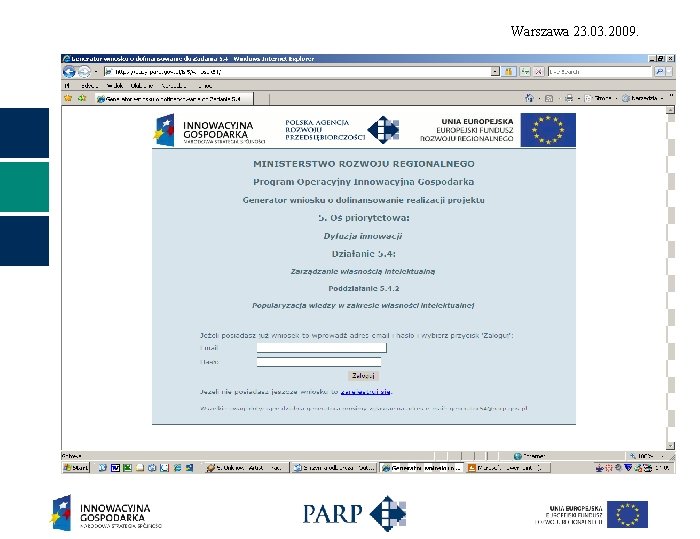Click the Home icon in command bar

[529, 98]
